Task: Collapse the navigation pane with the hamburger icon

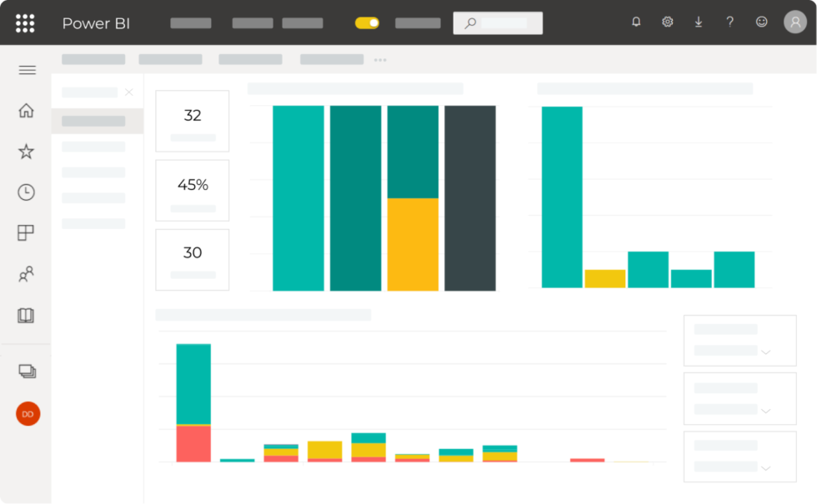Action: [x=27, y=70]
